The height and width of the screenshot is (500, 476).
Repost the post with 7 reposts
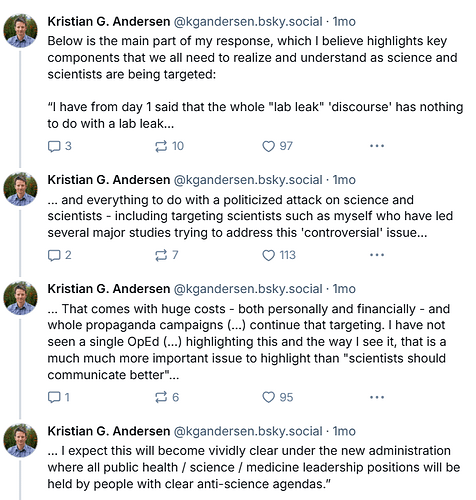166,255
